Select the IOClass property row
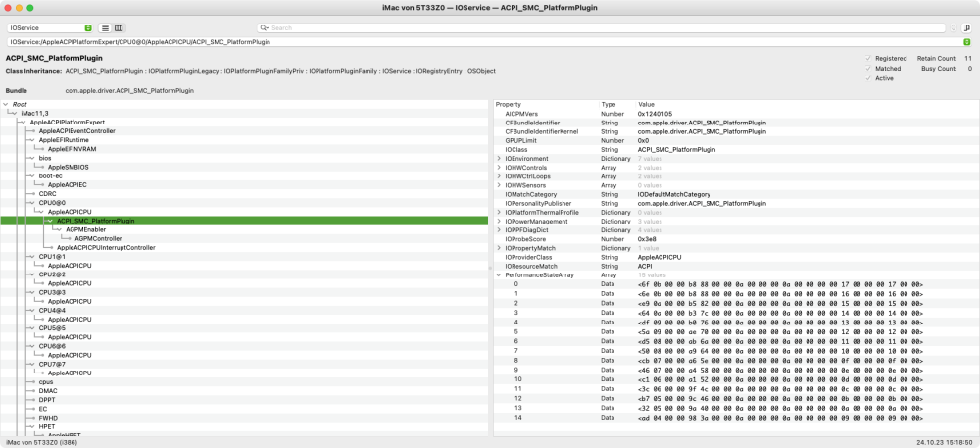 (x=736, y=150)
